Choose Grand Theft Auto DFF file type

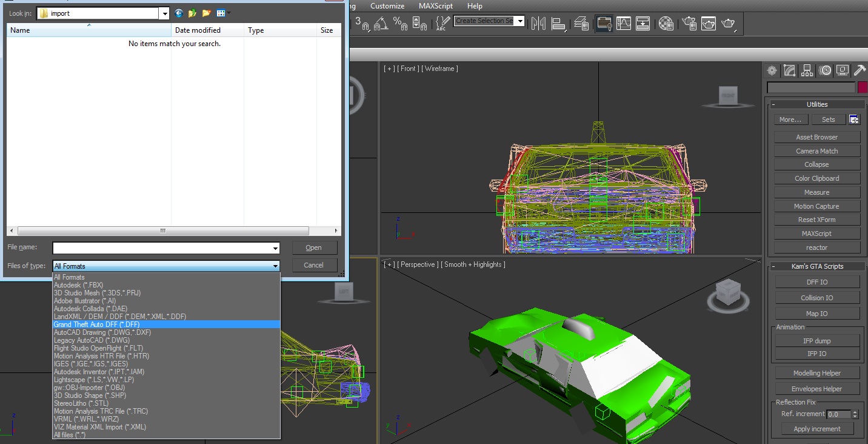pos(97,325)
